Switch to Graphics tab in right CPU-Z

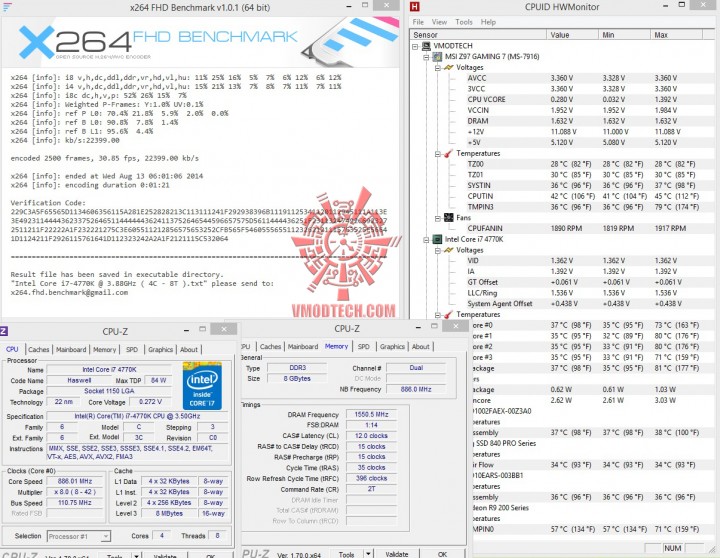click(x=392, y=347)
